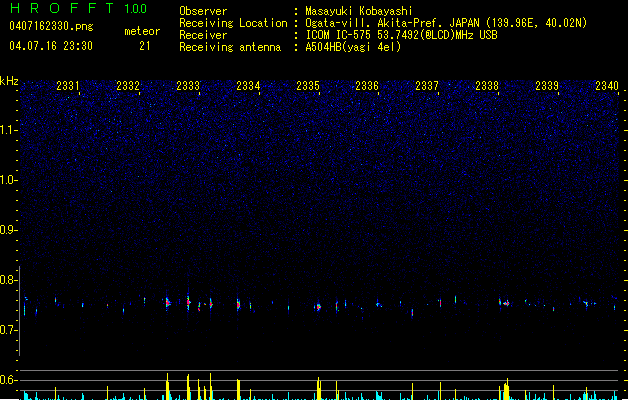Click time marker 2337

tap(427, 86)
